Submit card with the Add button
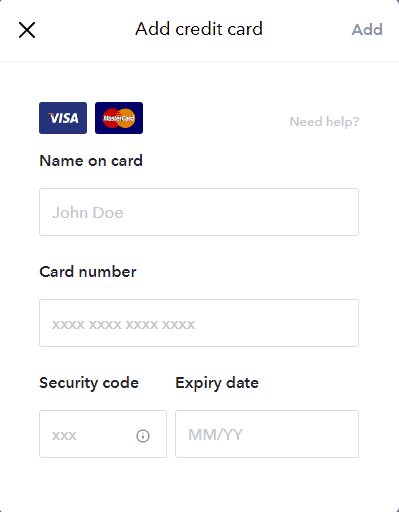Image resolution: width=399 pixels, height=512 pixels. [367, 30]
